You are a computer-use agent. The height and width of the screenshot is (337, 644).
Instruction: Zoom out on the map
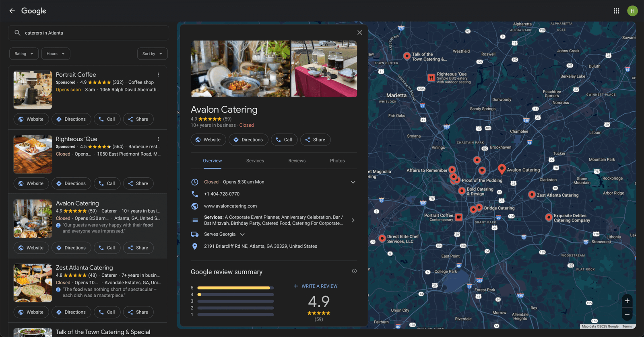point(627,314)
